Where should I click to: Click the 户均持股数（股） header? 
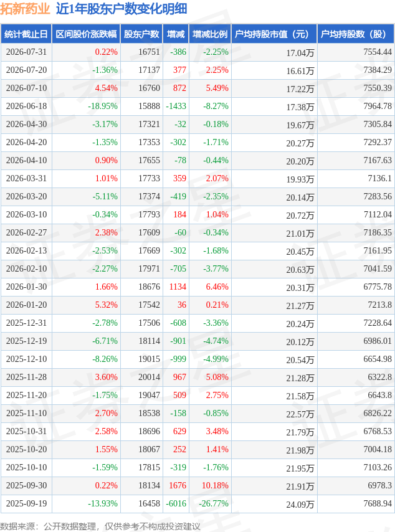[x=356, y=34]
